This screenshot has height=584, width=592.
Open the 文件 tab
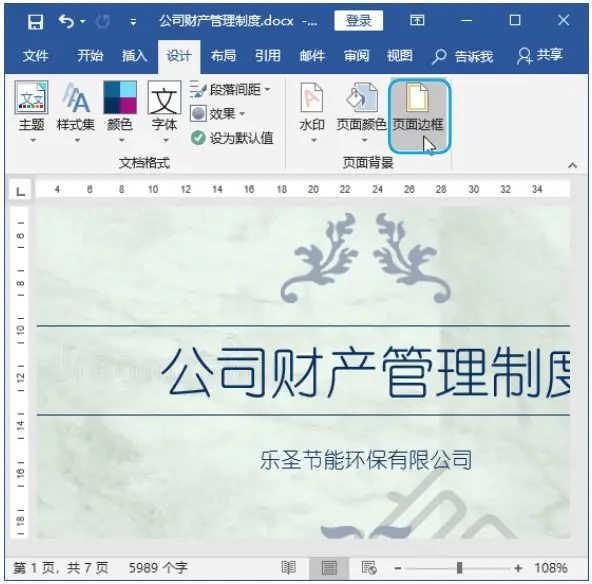(35, 56)
